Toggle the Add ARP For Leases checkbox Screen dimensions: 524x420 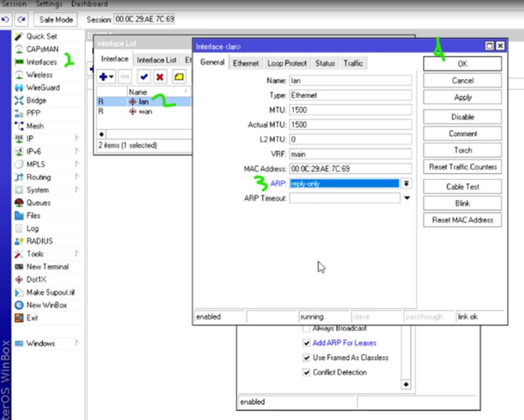306,343
